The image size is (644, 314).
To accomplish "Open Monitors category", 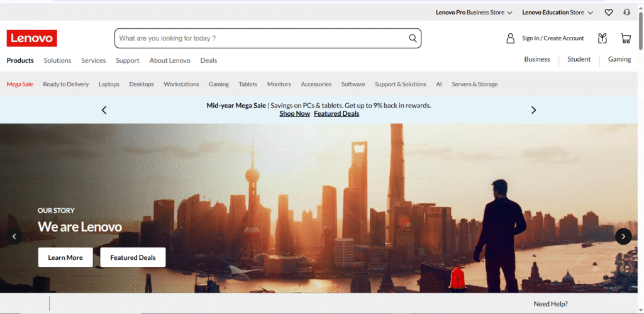I will [x=279, y=84].
